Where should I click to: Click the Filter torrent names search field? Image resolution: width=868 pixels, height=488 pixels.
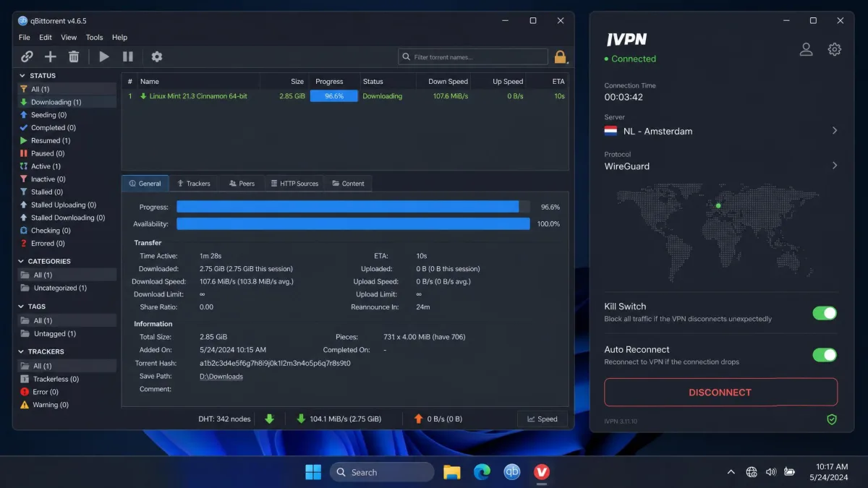point(473,56)
